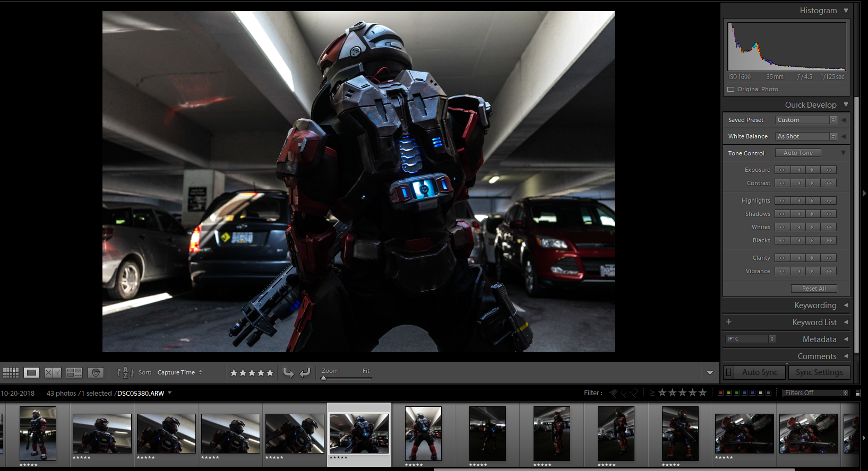Set fifth star rating in toolbar
The width and height of the screenshot is (868, 471).
click(x=270, y=373)
